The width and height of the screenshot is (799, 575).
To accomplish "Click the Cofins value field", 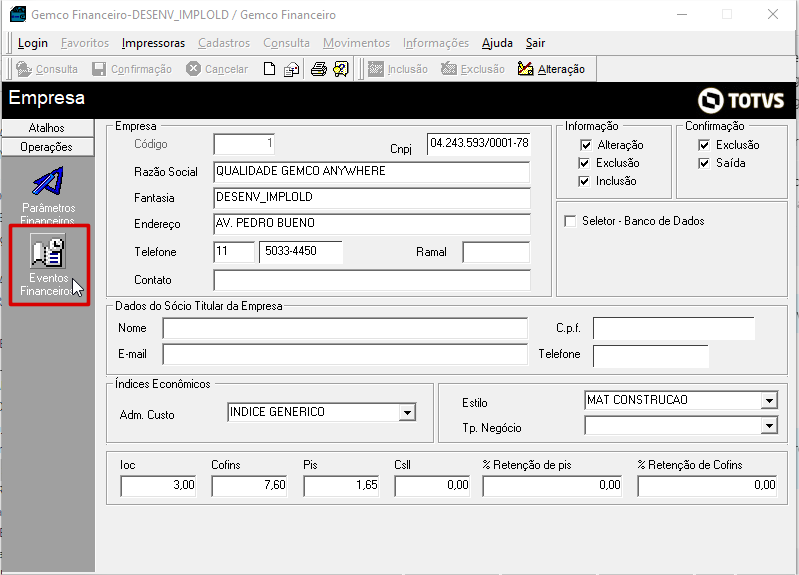I will [x=249, y=485].
